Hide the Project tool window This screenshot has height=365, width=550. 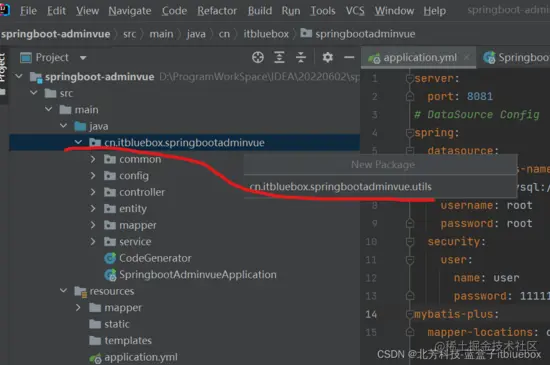pyautogui.click(x=349, y=57)
